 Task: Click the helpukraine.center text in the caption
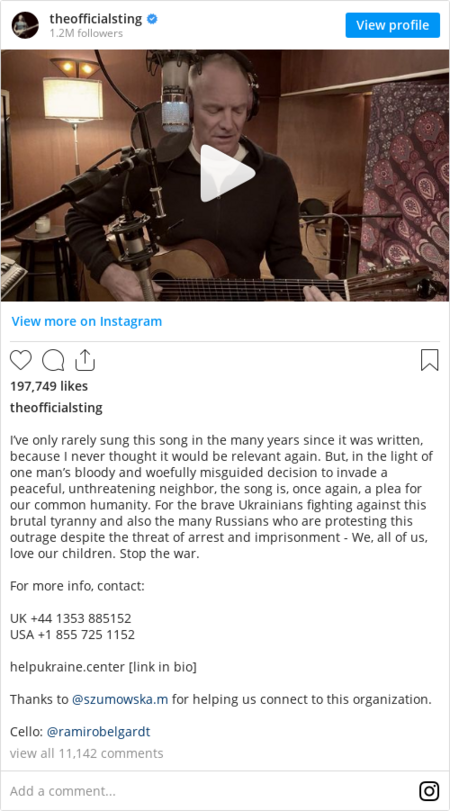[67, 667]
